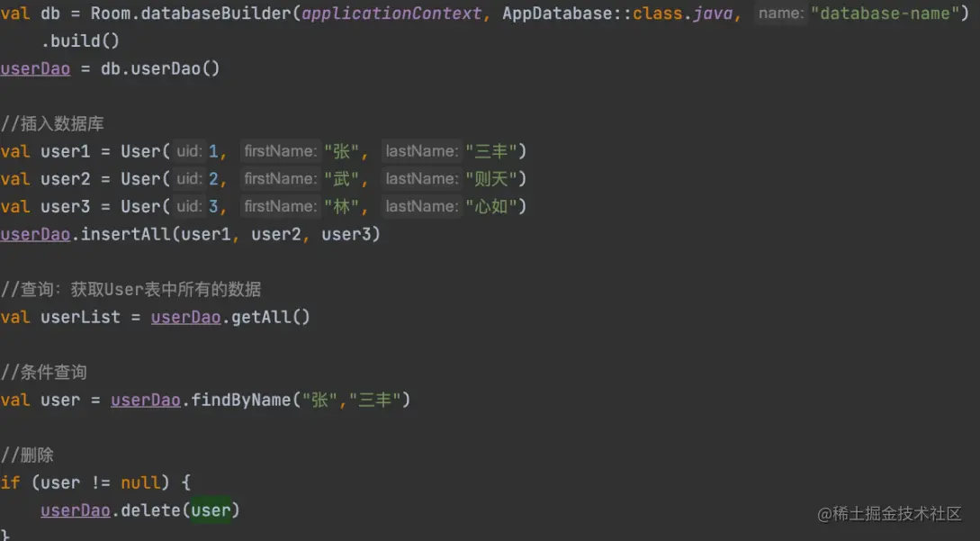Viewport: 980px width, 541px height.
Task: Click the "则天" lastName string
Action: click(x=491, y=179)
